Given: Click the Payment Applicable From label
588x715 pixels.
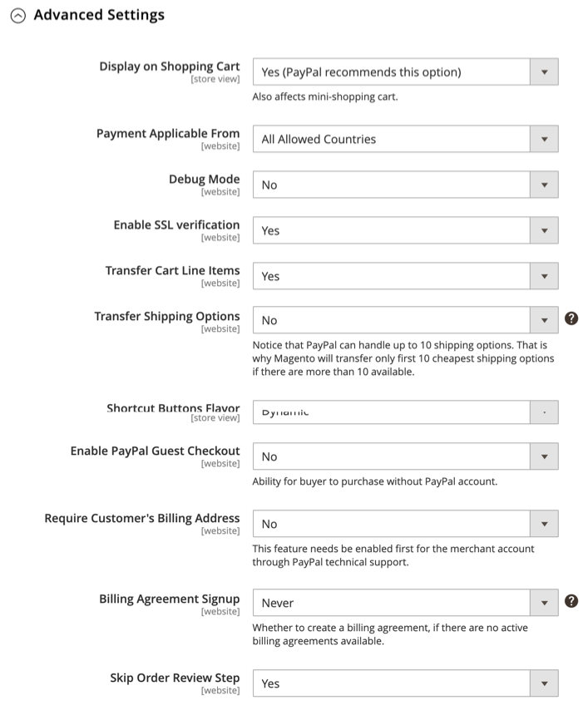Looking at the screenshot, I should [168, 134].
